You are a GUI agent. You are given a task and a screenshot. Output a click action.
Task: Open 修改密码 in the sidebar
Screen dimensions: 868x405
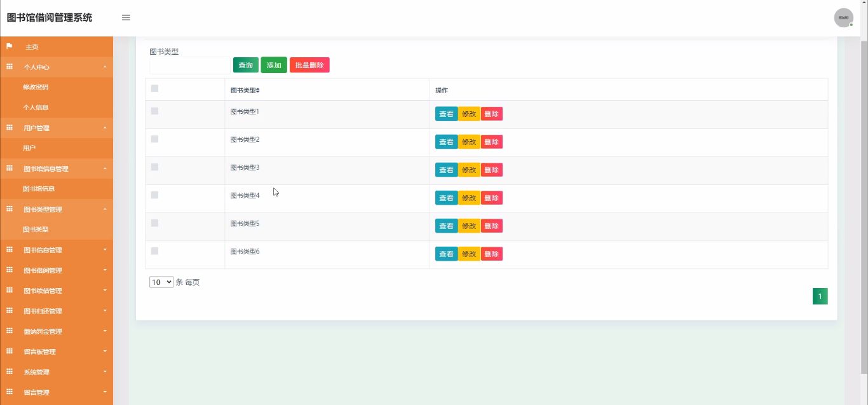(x=36, y=87)
